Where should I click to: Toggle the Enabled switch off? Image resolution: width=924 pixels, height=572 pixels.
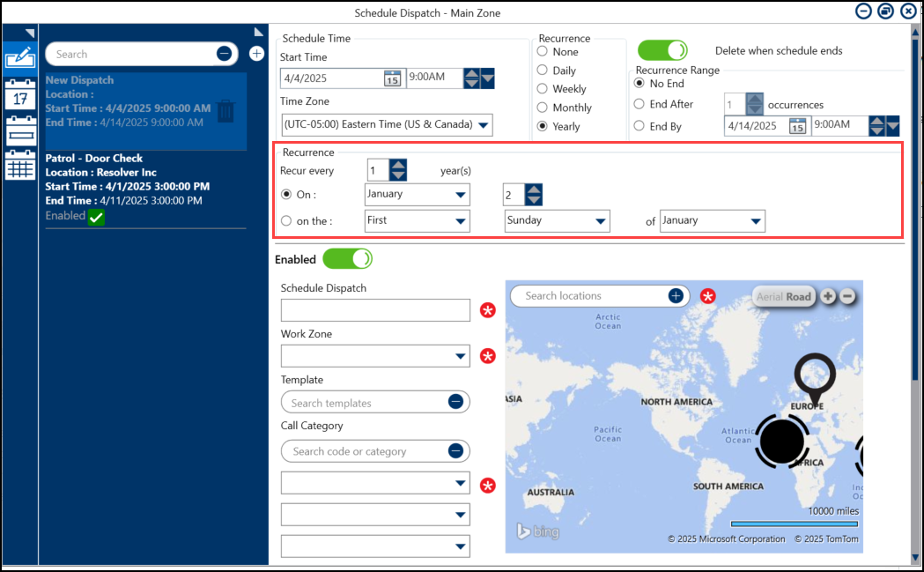pyautogui.click(x=347, y=259)
